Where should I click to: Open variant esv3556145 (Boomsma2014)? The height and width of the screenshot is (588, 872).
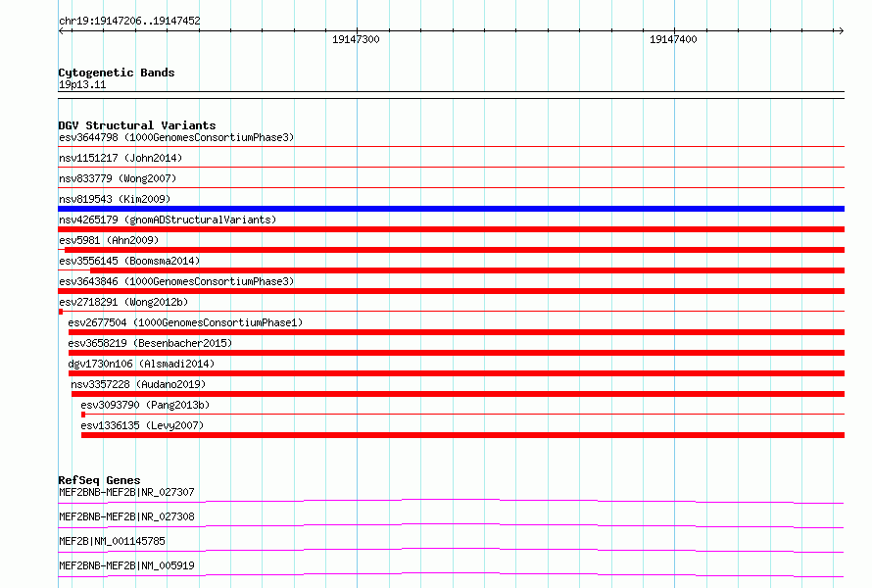point(129,261)
